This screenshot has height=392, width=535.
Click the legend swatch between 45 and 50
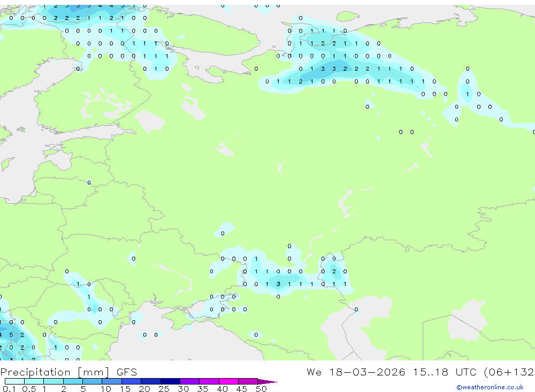point(248,381)
